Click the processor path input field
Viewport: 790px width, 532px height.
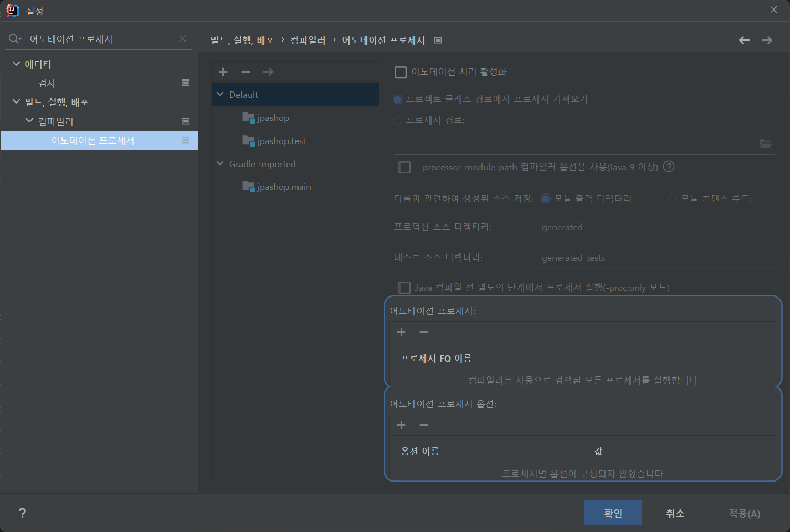575,144
